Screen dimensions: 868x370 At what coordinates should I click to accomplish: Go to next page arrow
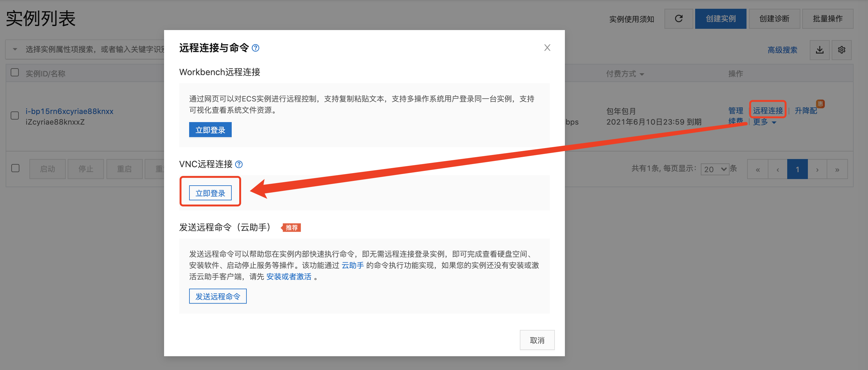817,169
